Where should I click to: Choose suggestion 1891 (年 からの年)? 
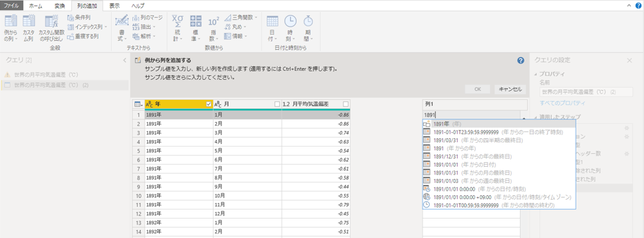499,148
